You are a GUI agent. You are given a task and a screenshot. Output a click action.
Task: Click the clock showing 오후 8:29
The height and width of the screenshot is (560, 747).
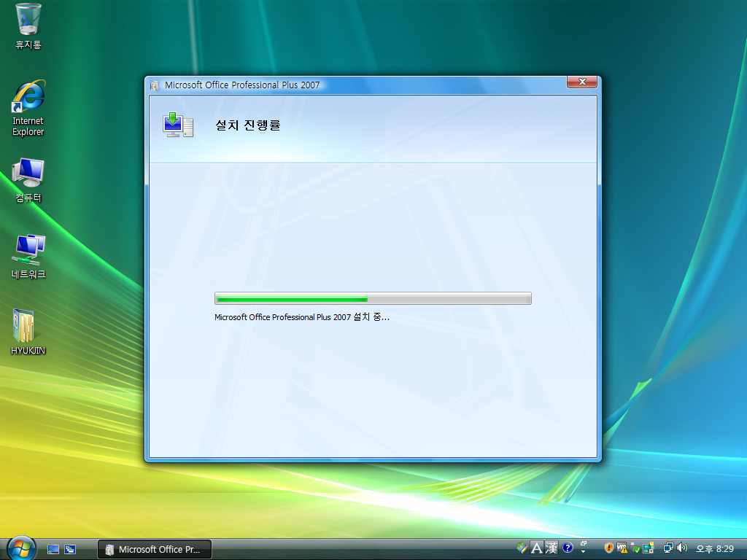pos(715,548)
